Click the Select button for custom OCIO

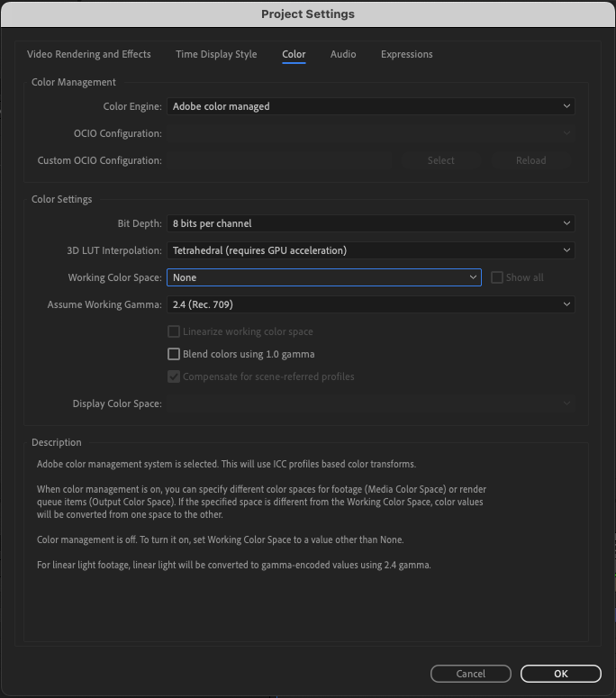(440, 160)
